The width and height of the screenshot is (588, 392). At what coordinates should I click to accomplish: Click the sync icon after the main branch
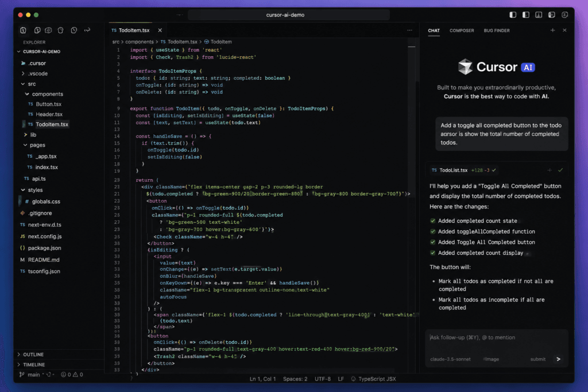point(49,374)
